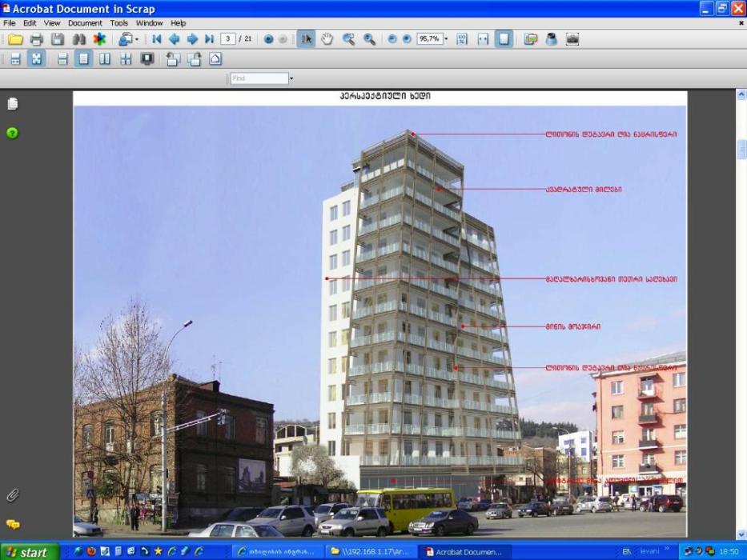
Task: Click the Snapshot camera tool icon
Action: click(572, 39)
